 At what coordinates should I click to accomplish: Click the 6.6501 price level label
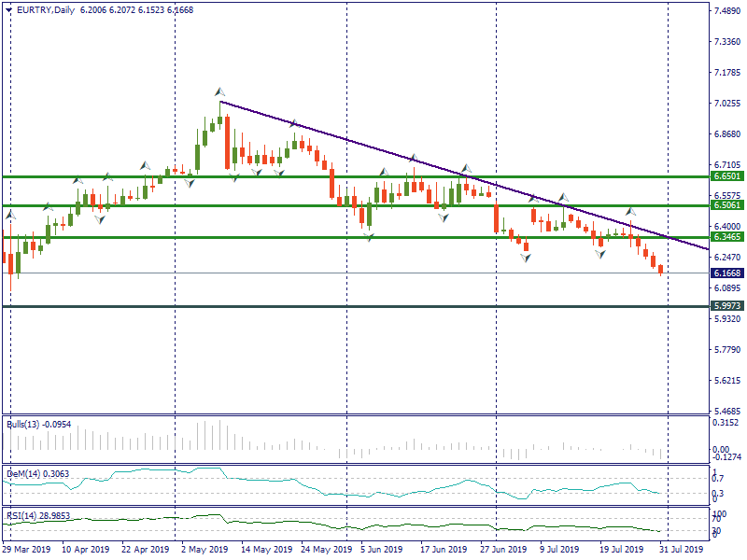point(726,175)
